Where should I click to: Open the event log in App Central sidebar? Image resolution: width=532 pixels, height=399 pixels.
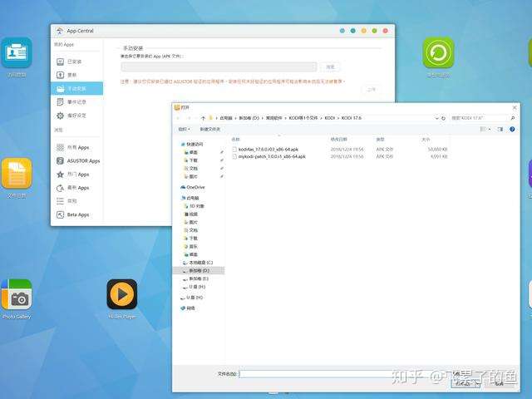point(76,101)
